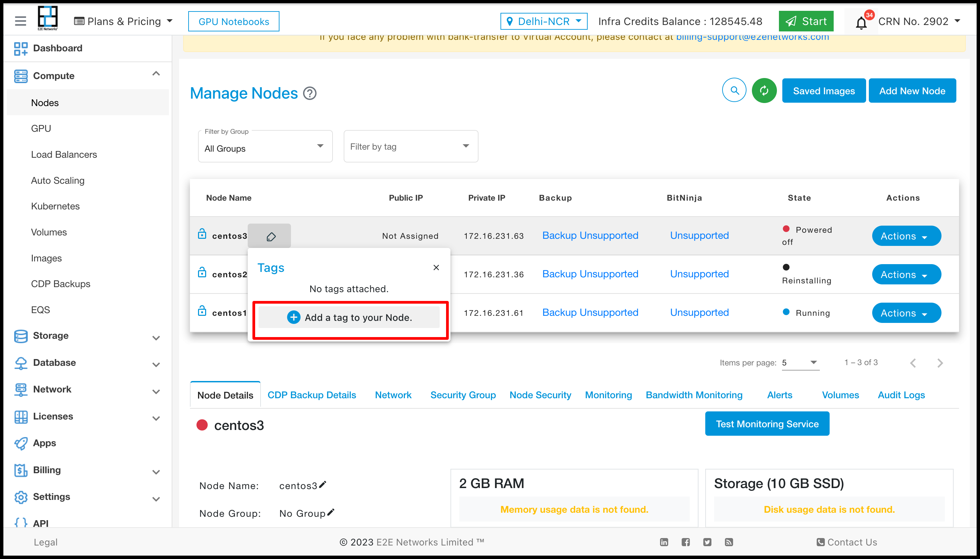Image resolution: width=980 pixels, height=559 pixels.
Task: Open the Twitter footer icon
Action: click(x=707, y=542)
